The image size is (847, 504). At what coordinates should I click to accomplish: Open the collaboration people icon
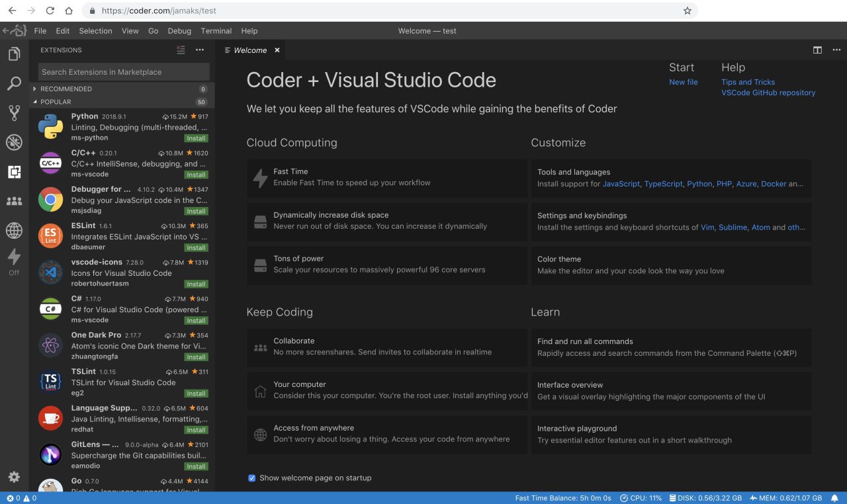pos(14,201)
